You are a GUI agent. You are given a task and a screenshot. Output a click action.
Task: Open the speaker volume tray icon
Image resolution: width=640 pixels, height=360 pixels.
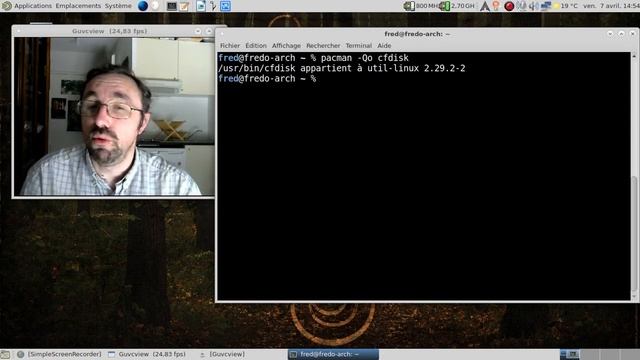(x=533, y=6)
